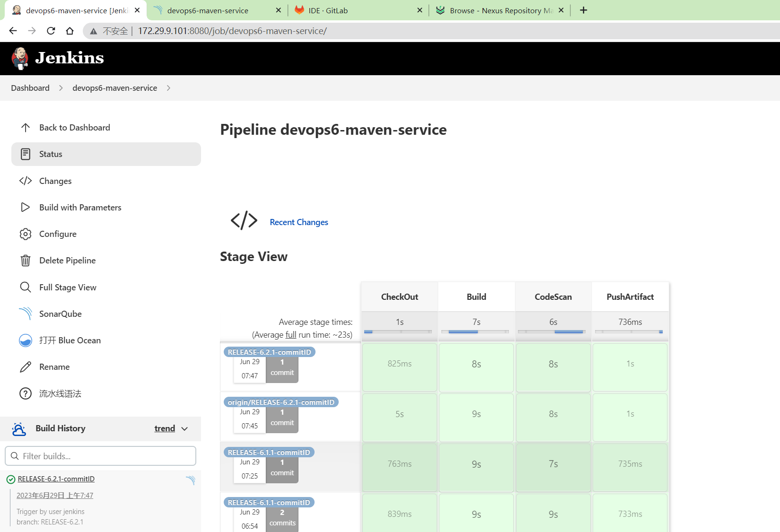Switch to the Nexus Repository tab
Viewport: 780px width, 532px height.
tap(499, 10)
